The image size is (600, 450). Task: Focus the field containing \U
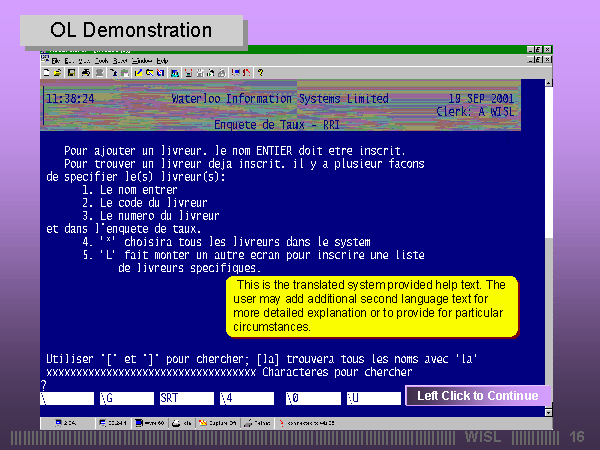pos(373,398)
